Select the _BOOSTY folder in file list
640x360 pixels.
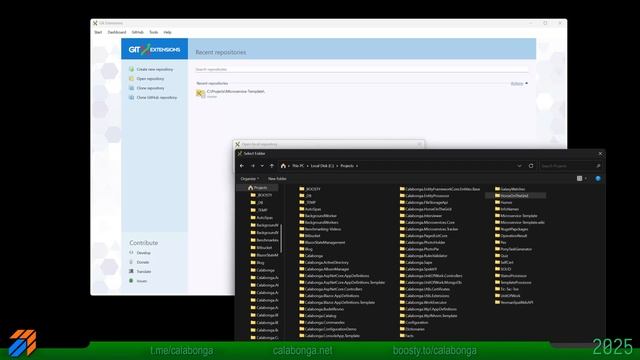click(x=310, y=189)
